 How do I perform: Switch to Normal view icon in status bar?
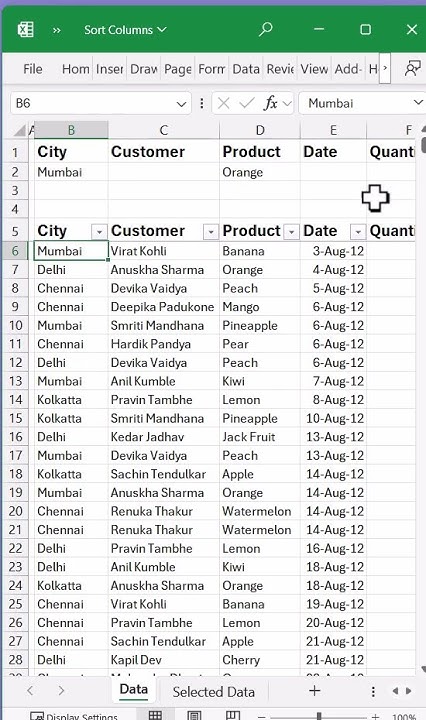click(x=155, y=715)
